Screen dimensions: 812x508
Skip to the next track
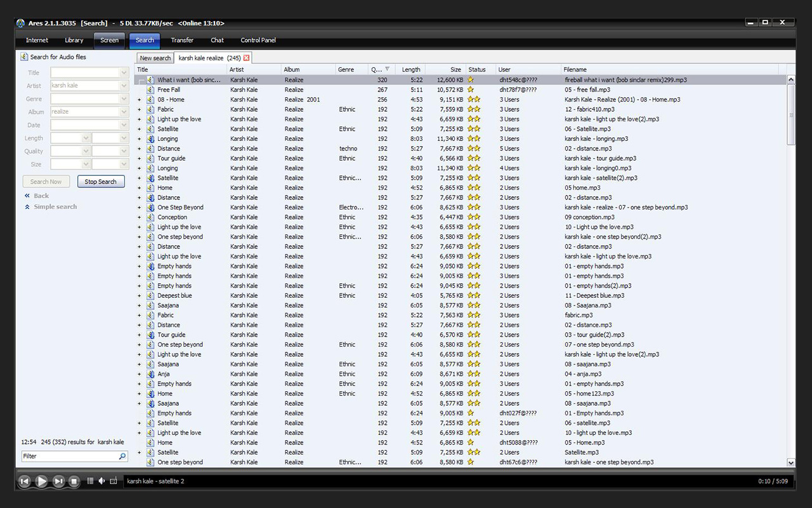[58, 481]
